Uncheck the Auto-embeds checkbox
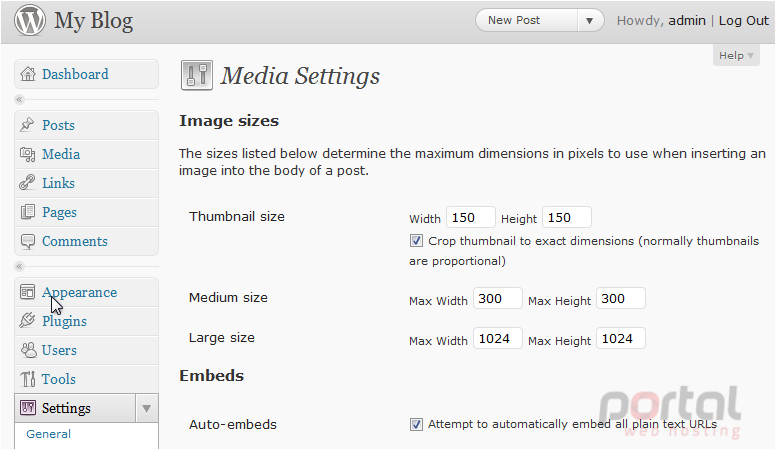 (416, 424)
